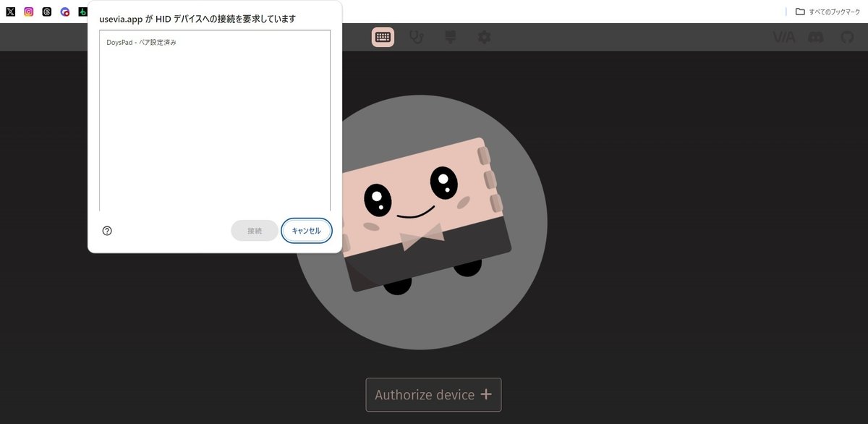Open the green-on-black bookmark icon
This screenshot has width=868, height=424.
[82, 12]
